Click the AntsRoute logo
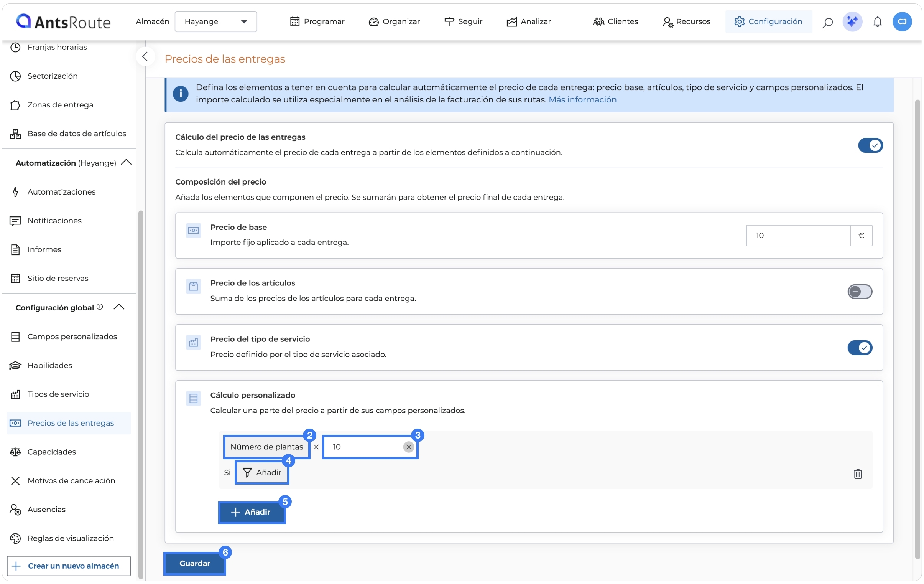This screenshot has width=924, height=584. tap(63, 22)
